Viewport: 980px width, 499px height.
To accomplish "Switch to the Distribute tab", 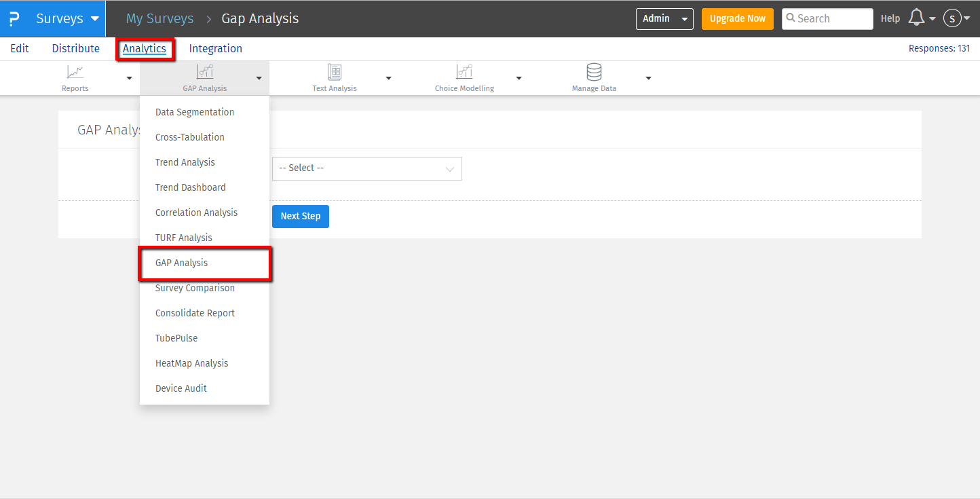I will point(75,49).
